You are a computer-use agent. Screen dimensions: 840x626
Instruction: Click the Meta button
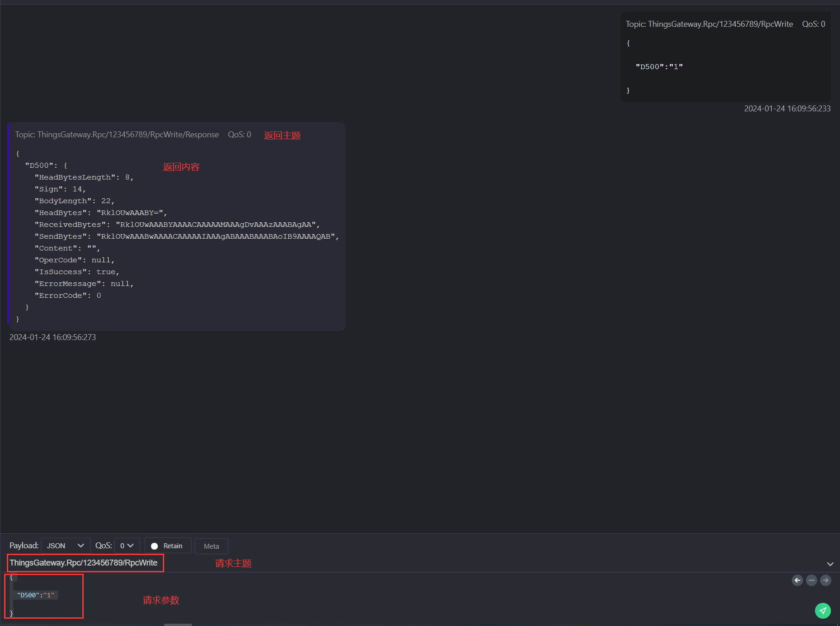click(211, 546)
